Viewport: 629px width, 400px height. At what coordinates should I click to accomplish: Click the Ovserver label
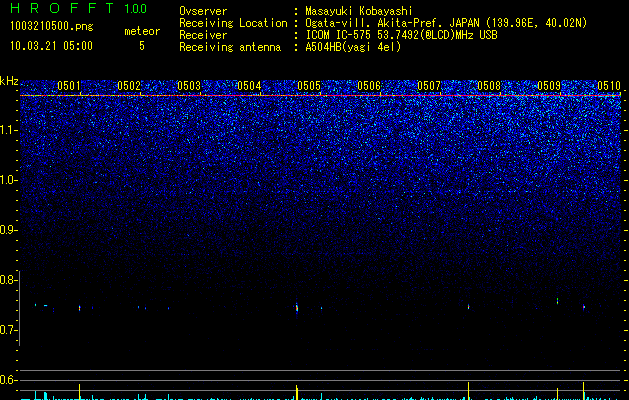(x=203, y=11)
